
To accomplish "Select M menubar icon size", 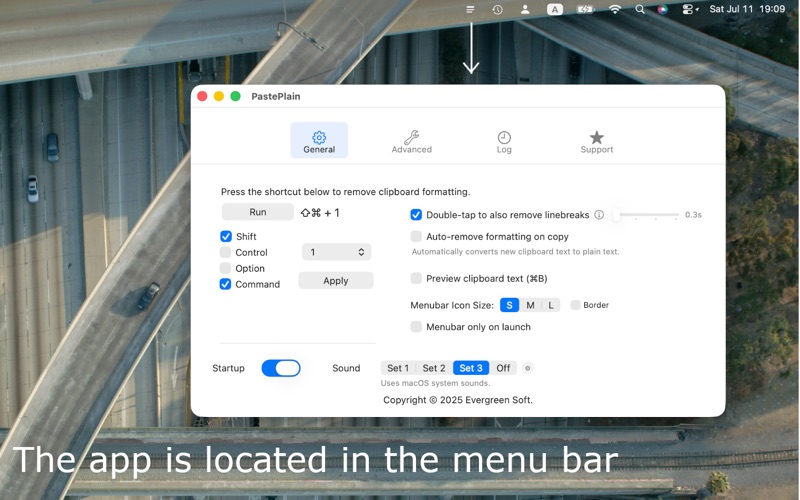I will (x=530, y=305).
